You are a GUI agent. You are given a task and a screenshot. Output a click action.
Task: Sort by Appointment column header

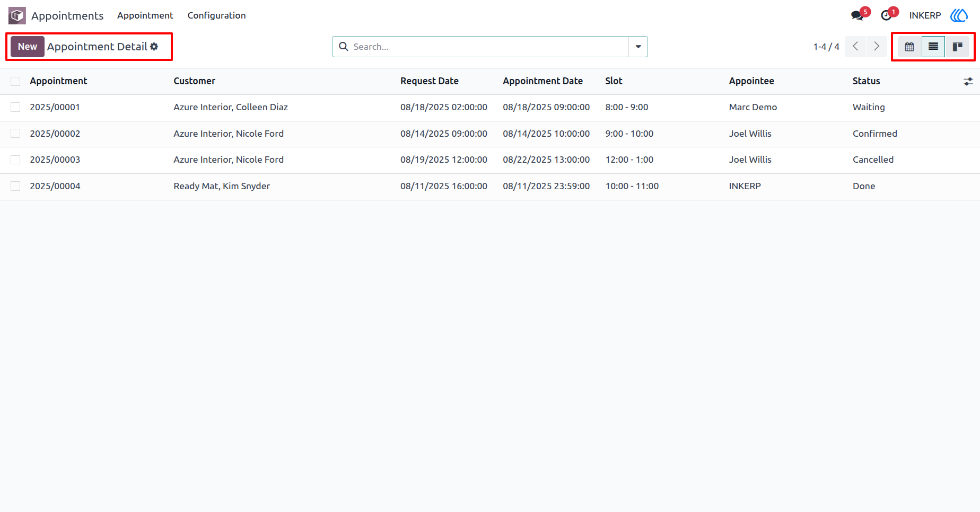coord(58,81)
